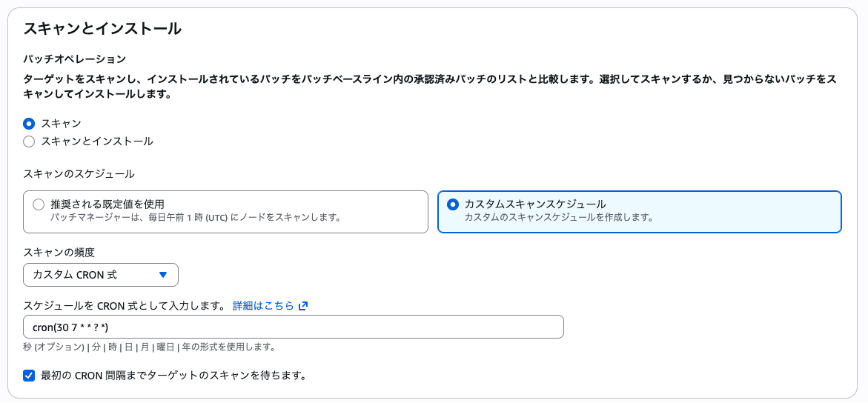Click the スキャンとインストール section heading
This screenshot has height=403, width=868.
click(x=102, y=29)
